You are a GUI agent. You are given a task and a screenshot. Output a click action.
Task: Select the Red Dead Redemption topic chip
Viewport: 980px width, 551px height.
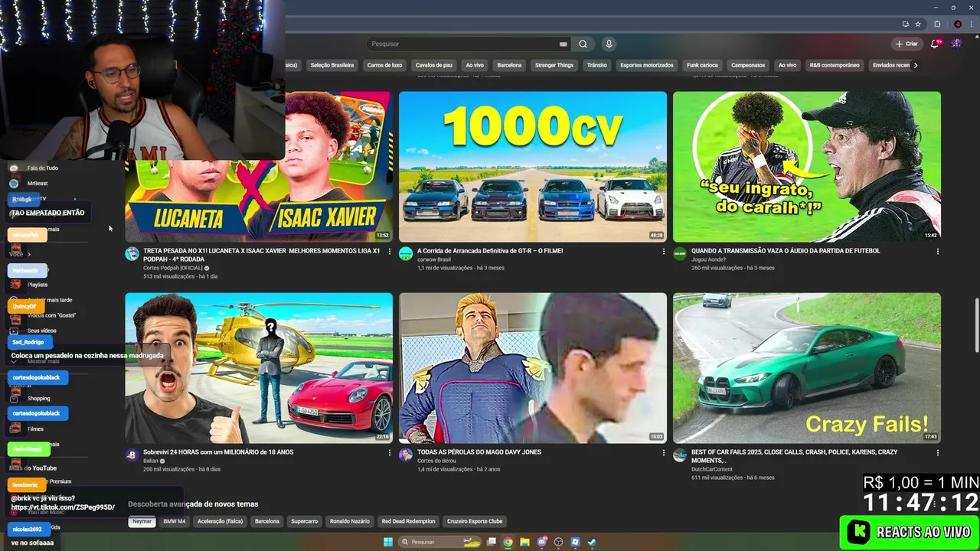tap(408, 521)
